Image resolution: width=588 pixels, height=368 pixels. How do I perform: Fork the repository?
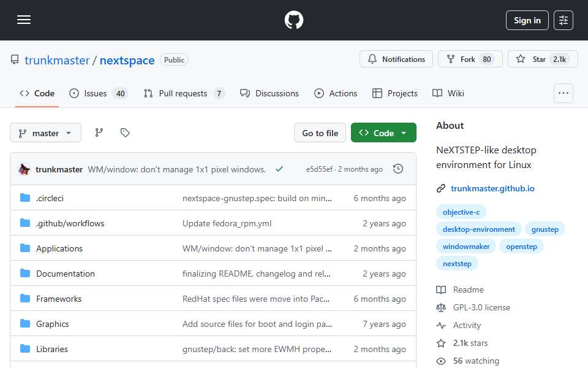470,59
